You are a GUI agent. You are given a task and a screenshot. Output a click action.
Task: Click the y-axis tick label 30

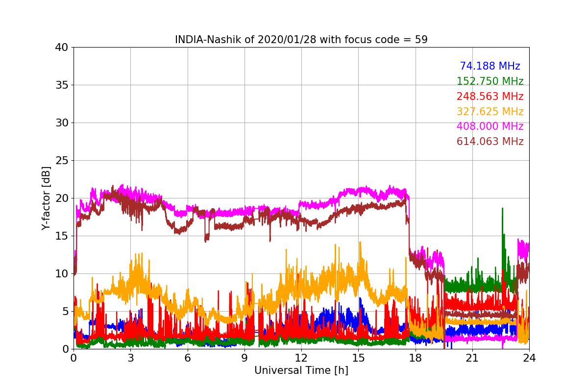pos(61,123)
